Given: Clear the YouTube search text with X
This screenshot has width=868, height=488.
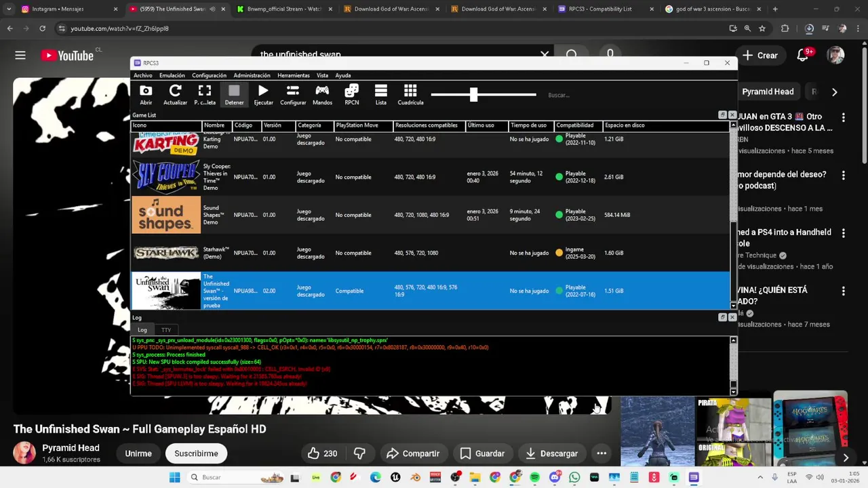Looking at the screenshot, I should pyautogui.click(x=545, y=54).
